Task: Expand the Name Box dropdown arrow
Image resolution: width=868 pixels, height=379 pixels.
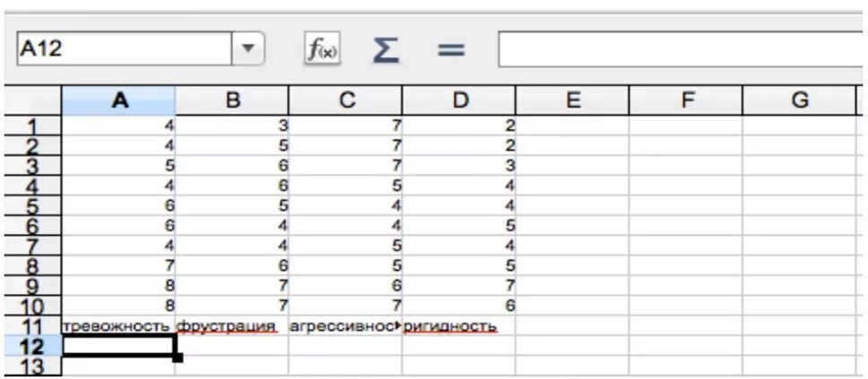Action: 248,49
